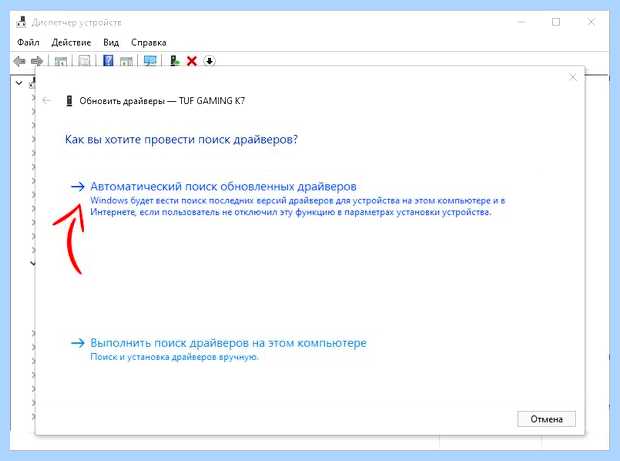Open the Действие menu
Viewport: 620px width, 461px height.
tap(71, 42)
